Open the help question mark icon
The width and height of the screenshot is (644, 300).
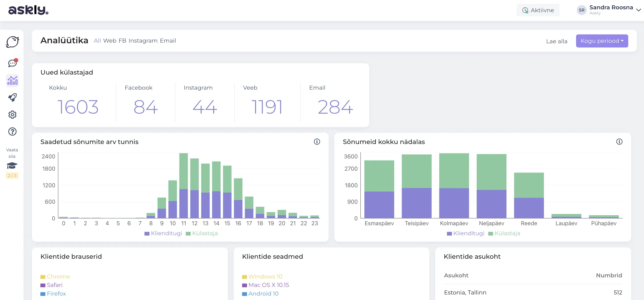(x=12, y=132)
